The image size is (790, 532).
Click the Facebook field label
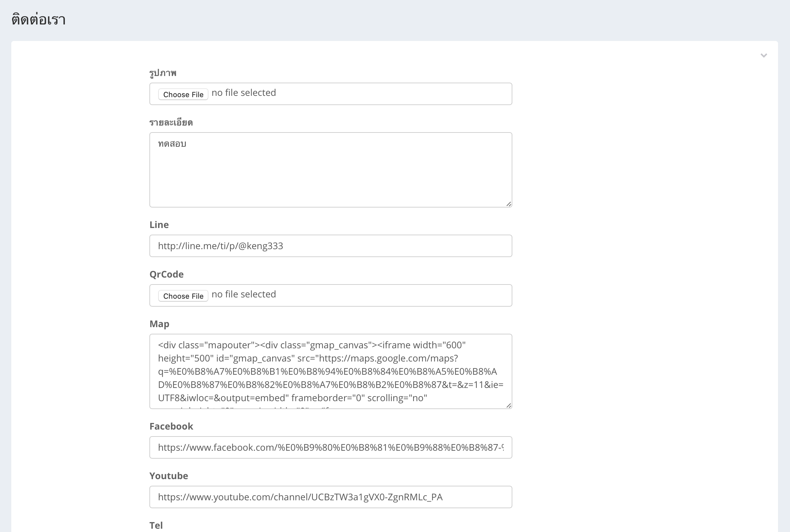click(171, 426)
